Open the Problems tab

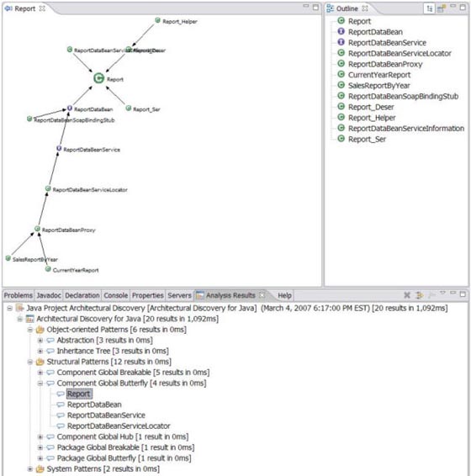(19, 295)
